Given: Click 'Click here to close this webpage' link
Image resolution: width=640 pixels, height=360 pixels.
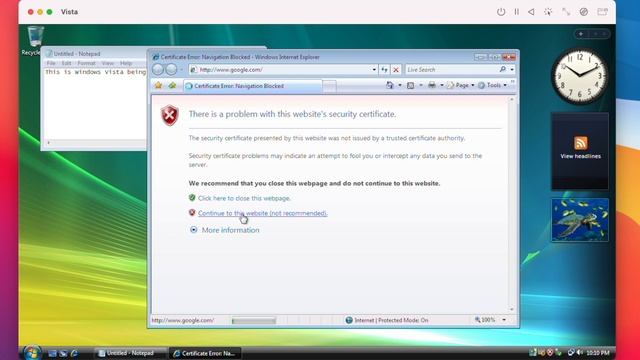Looking at the screenshot, I should point(244,198).
